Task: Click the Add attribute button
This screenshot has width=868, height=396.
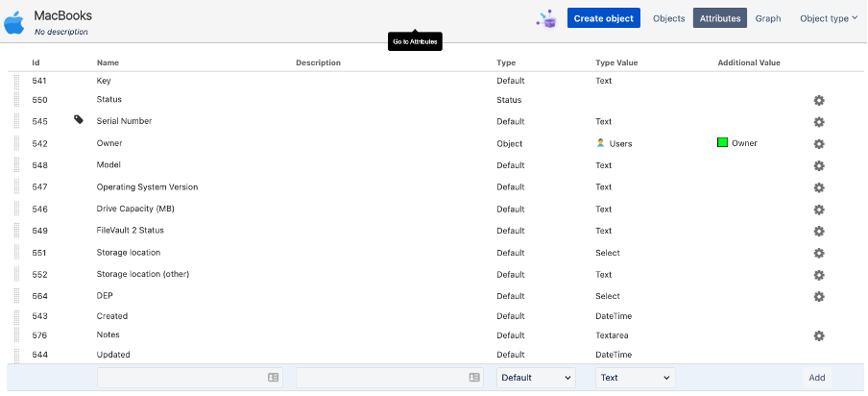Action: point(816,378)
